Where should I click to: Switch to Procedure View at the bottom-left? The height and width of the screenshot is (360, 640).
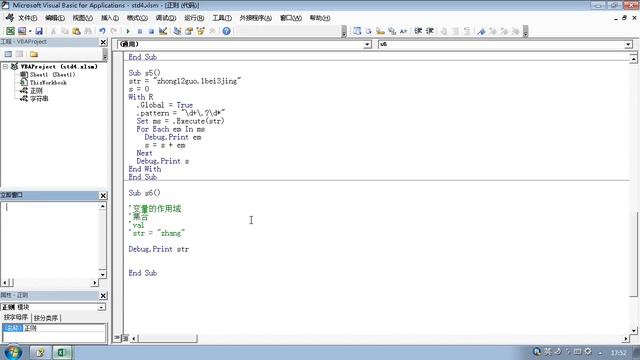(117, 338)
